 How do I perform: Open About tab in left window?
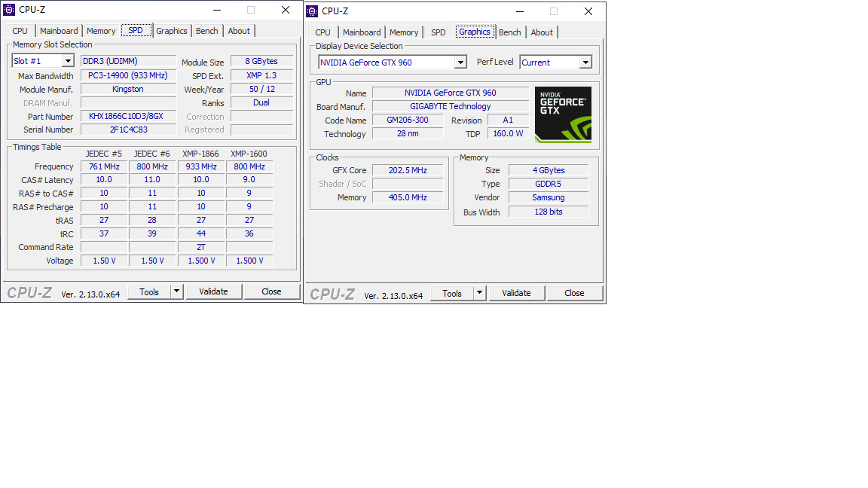pyautogui.click(x=239, y=31)
